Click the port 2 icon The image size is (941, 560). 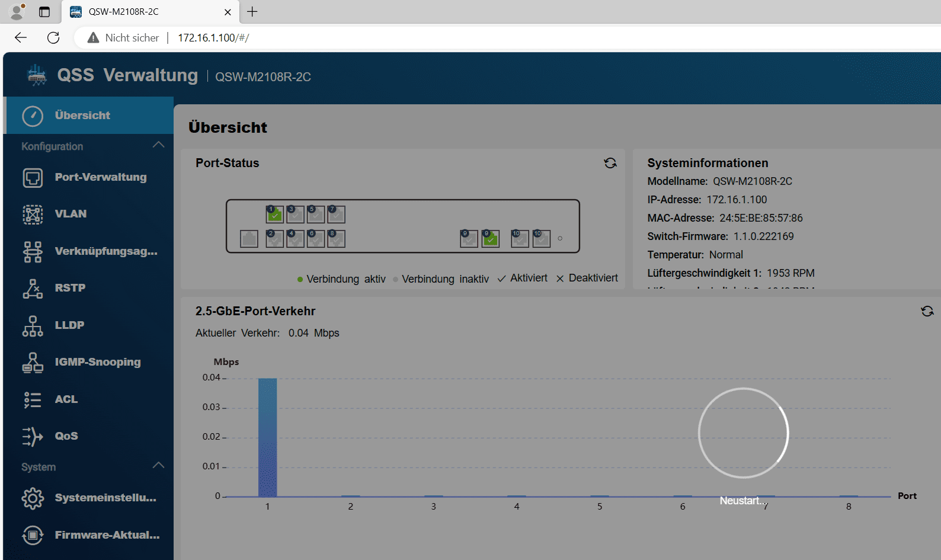[x=274, y=238]
